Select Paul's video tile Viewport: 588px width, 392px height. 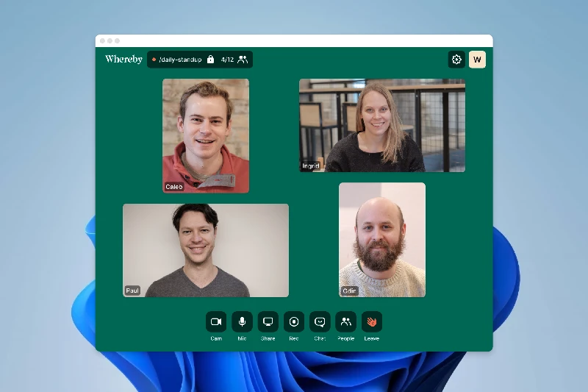pos(206,249)
